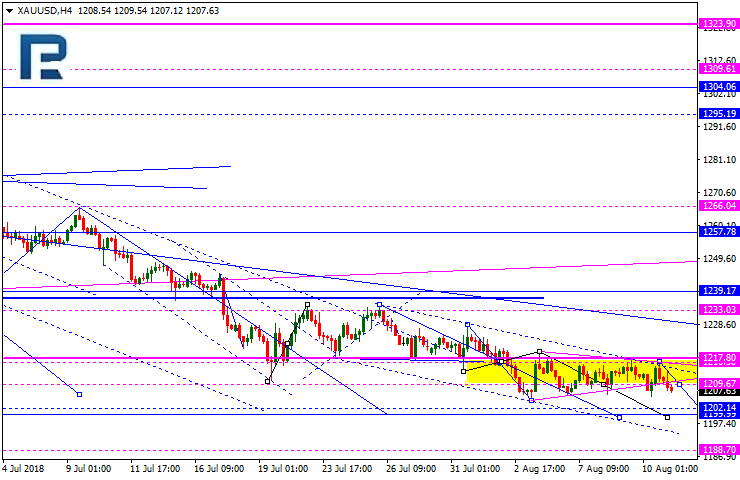
Task: Click the 11 Jul 17:00 time label
Action: coord(155,469)
